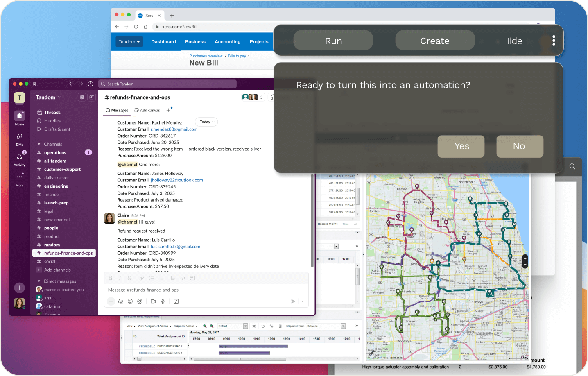Open Accounting in Xero navigation
Viewport: 588px width, 376px height.
228,42
